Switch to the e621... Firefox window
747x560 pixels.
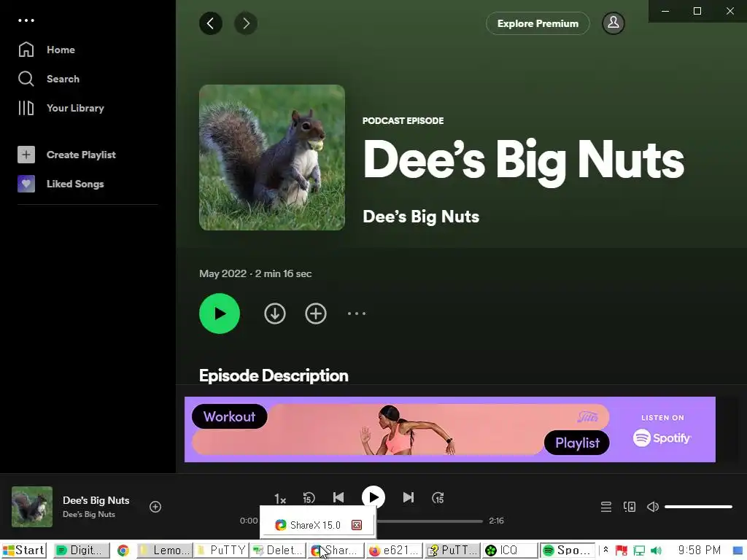[x=394, y=551]
